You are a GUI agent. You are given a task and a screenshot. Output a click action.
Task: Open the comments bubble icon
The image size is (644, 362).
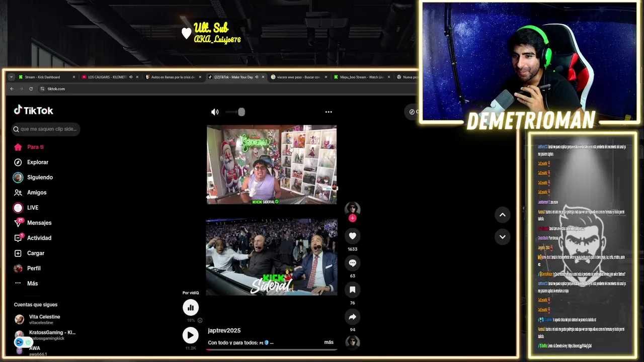[x=352, y=263]
